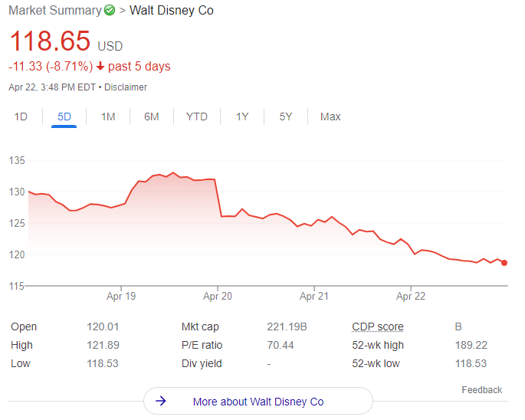Show the YTD price chart
Image resolution: width=525 pixels, height=420 pixels.
point(197,116)
